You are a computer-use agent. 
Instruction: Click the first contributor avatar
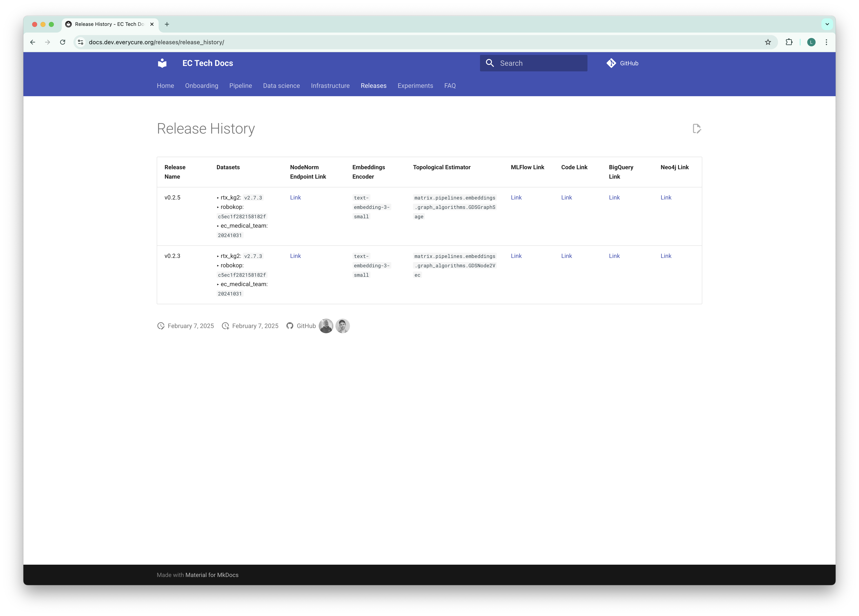click(x=326, y=326)
